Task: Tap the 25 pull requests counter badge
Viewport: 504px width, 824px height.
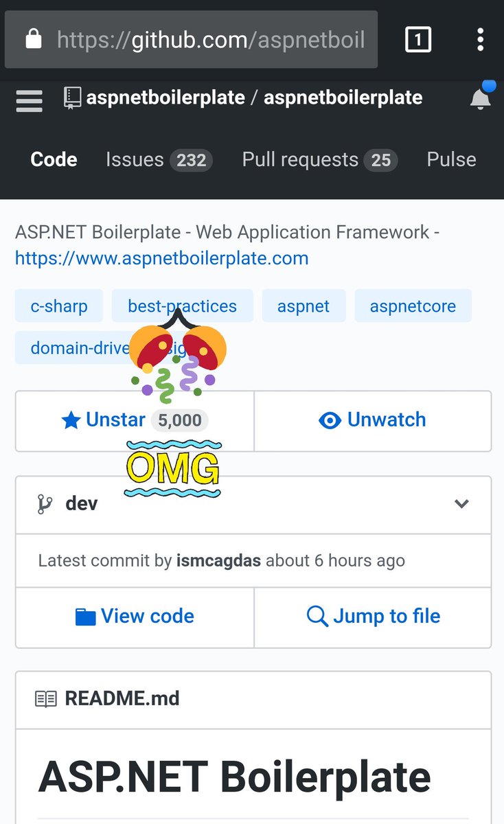Action: 381,160
